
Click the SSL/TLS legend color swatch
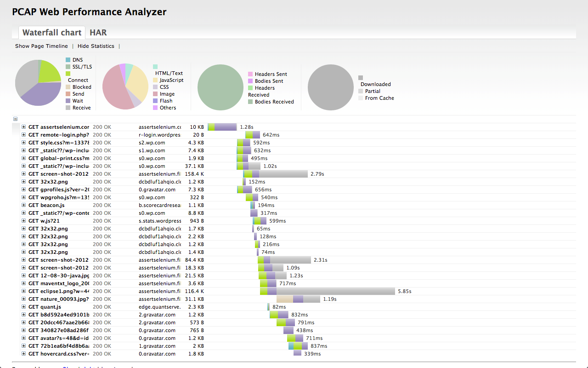point(68,67)
